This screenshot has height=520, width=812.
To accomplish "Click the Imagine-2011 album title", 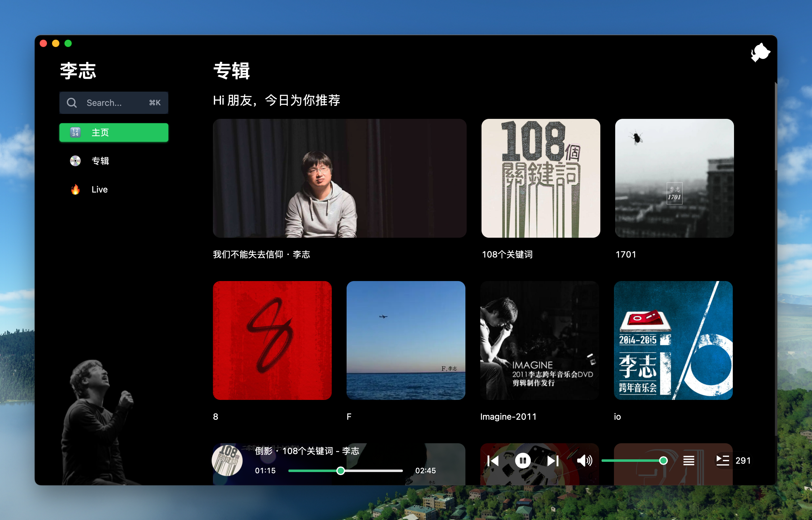I will pyautogui.click(x=508, y=417).
